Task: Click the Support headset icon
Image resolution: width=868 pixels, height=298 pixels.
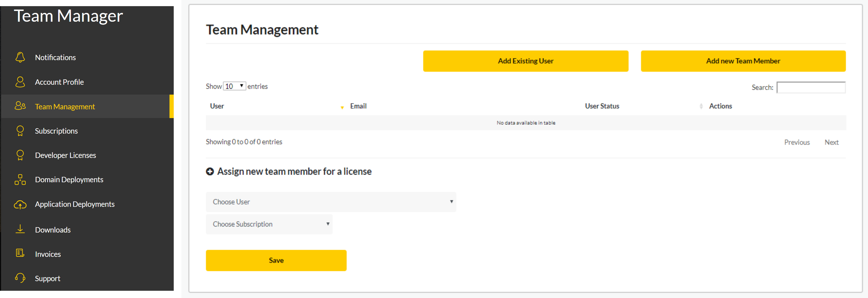Action: point(20,278)
